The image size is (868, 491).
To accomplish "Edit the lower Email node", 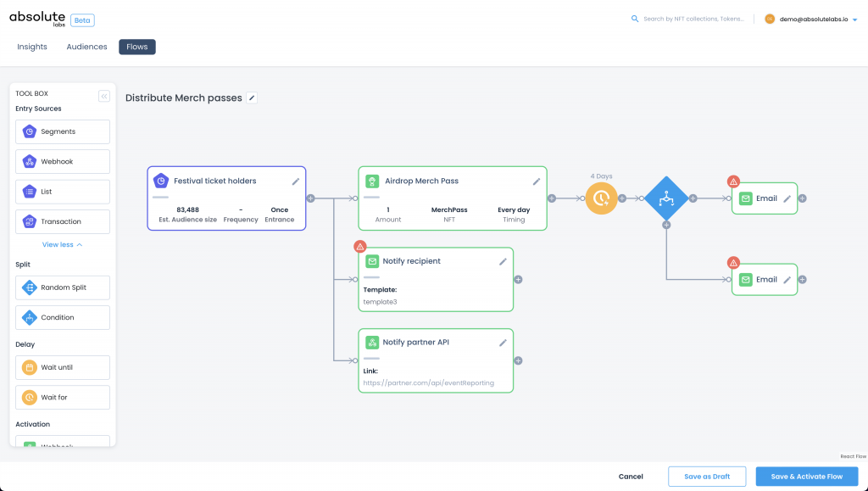I will (x=787, y=280).
